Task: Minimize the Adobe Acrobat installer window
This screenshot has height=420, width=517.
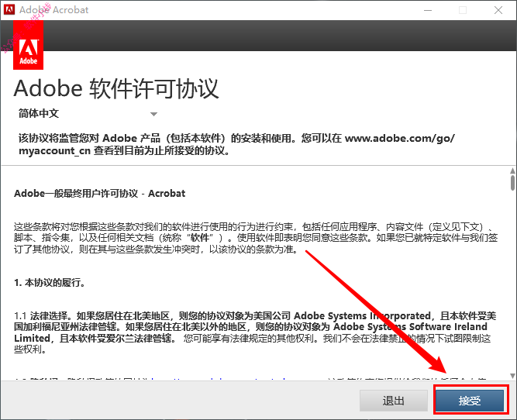Action: coord(428,10)
